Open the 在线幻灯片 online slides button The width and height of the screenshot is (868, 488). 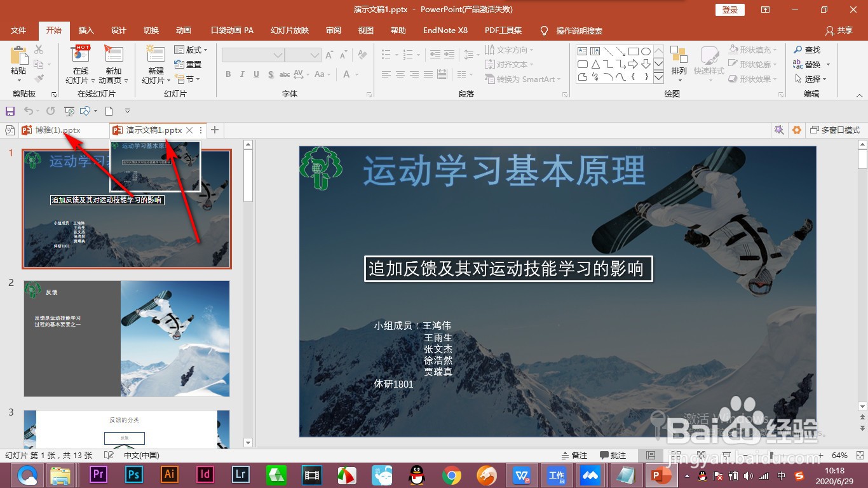[81, 64]
